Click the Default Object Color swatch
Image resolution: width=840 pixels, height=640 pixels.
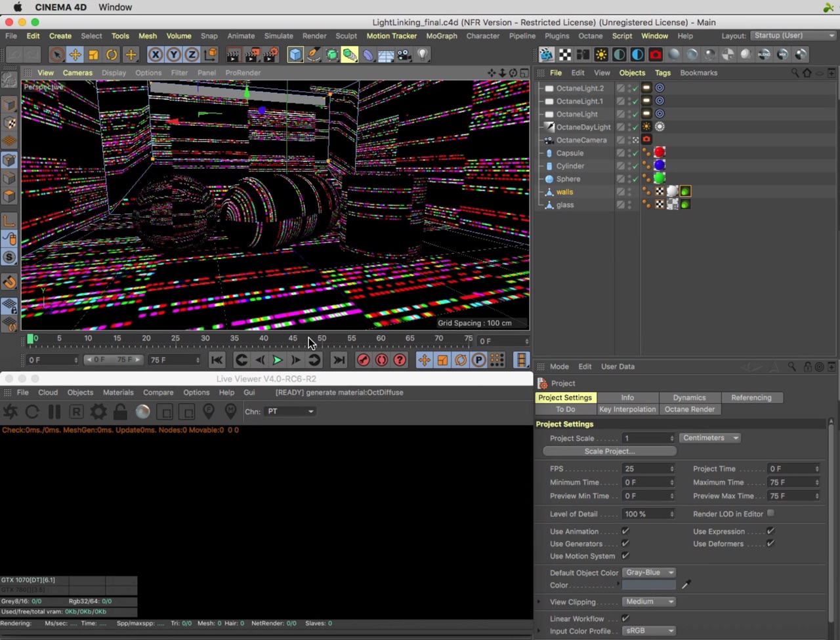coord(648,585)
